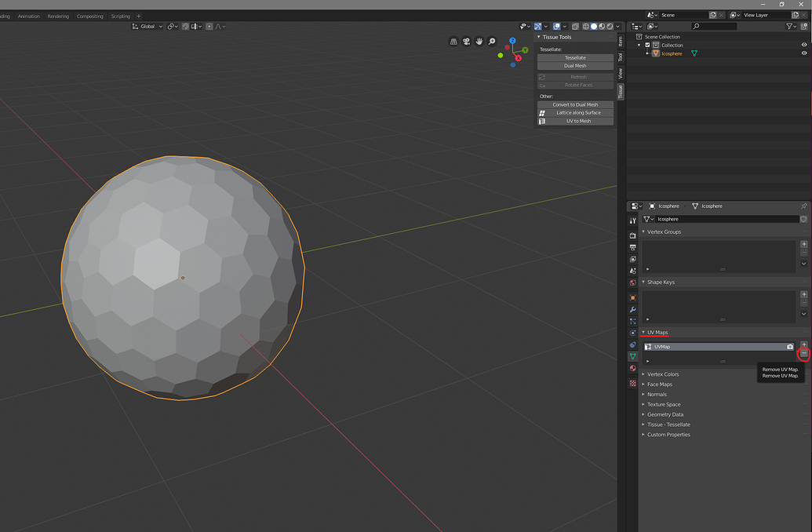Image resolution: width=812 pixels, height=532 pixels.
Task: Add a new workspace tab with plus
Action: click(139, 16)
